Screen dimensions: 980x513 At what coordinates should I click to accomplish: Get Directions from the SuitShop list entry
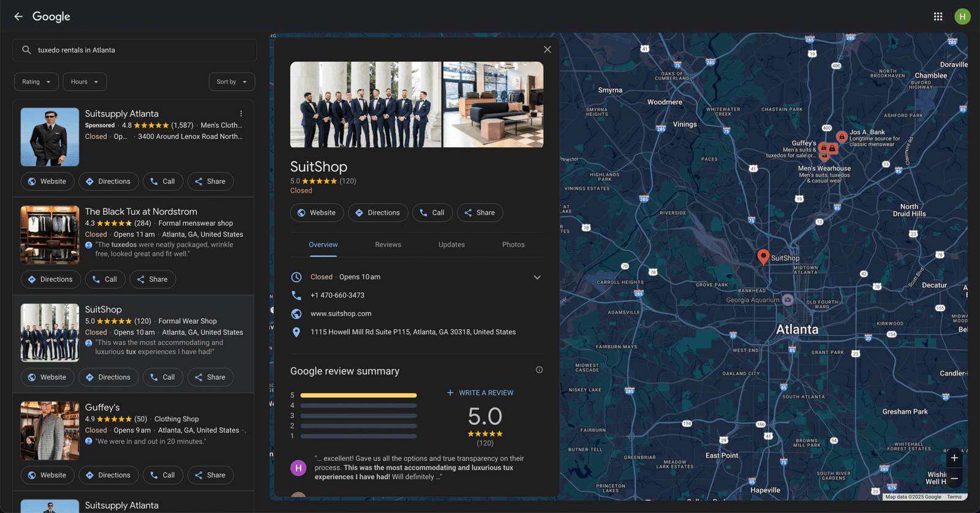[108, 377]
